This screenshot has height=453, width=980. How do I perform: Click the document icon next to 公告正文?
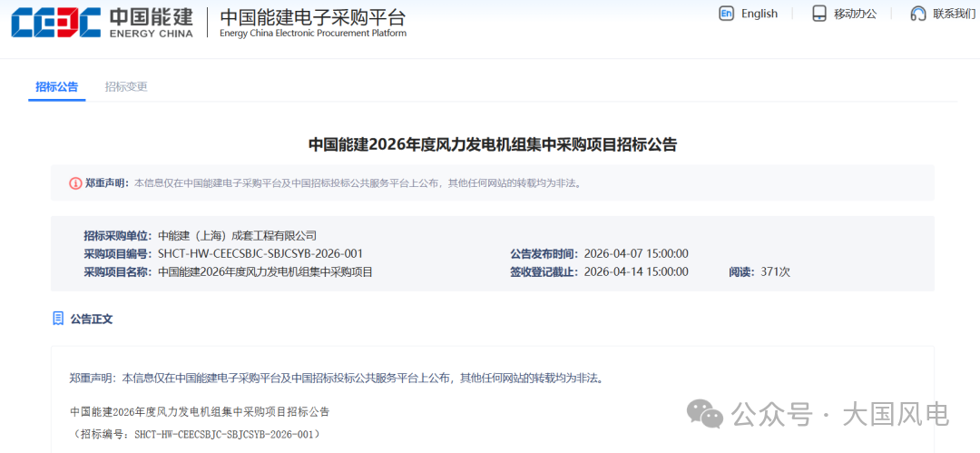pyautogui.click(x=58, y=319)
